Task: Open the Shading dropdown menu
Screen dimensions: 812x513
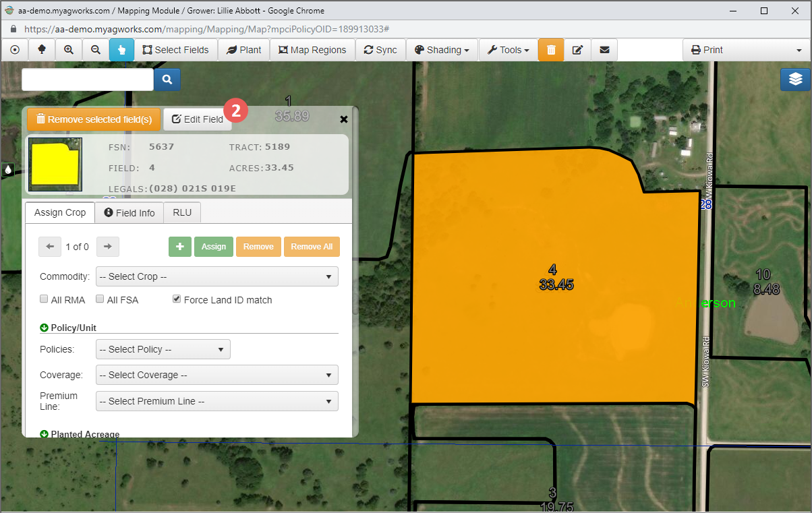Action: tap(442, 50)
